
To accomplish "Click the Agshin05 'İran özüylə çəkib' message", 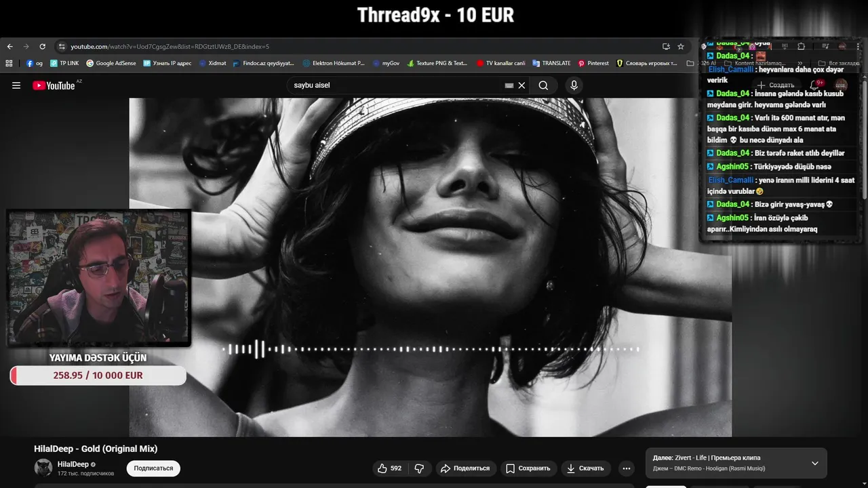I will (763, 223).
